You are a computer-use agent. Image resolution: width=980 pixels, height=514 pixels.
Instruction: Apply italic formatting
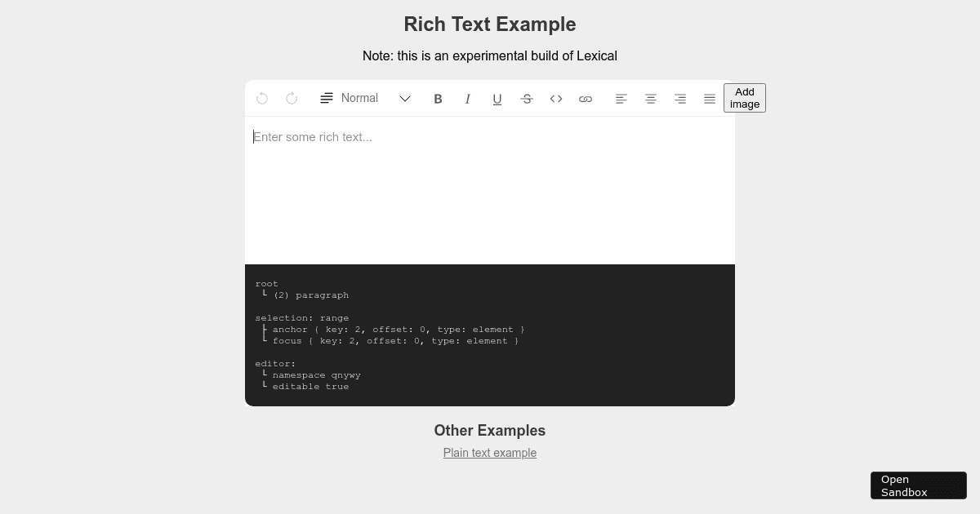point(468,98)
